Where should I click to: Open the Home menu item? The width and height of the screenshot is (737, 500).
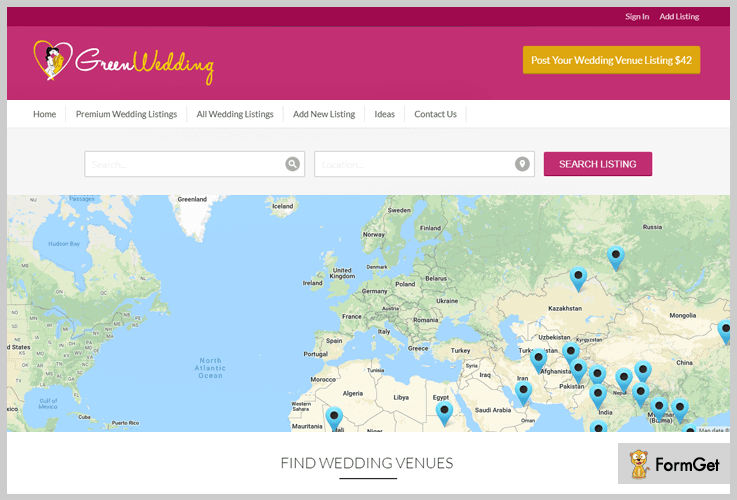pyautogui.click(x=45, y=114)
